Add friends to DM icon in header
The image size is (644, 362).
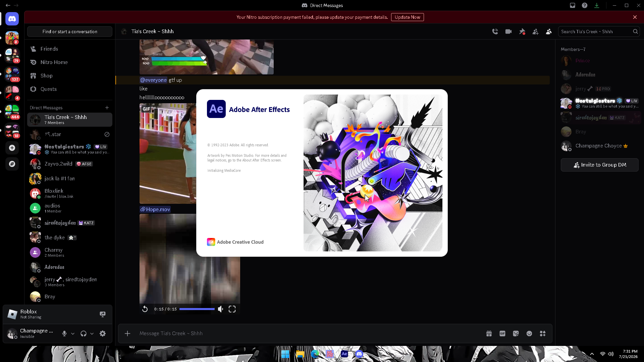(x=535, y=32)
